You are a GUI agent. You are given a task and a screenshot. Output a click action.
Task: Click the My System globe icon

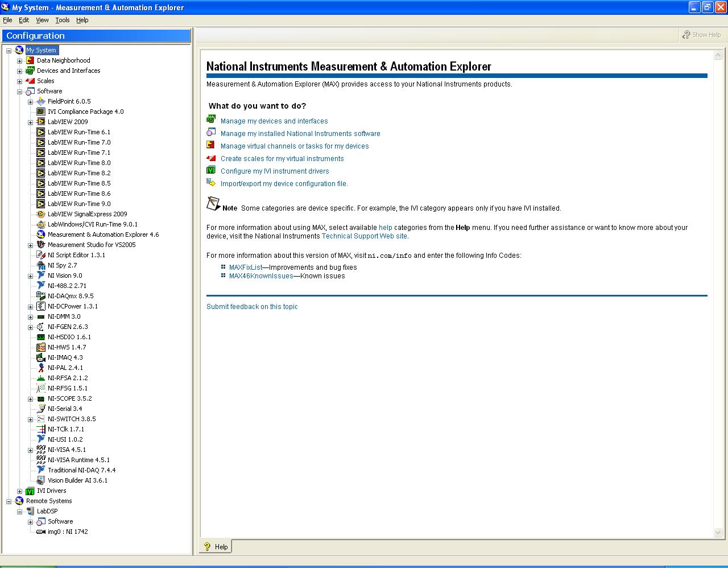click(19, 50)
